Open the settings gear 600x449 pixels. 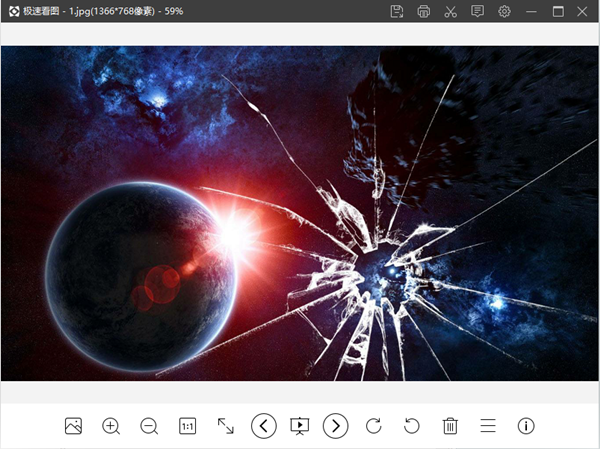505,11
